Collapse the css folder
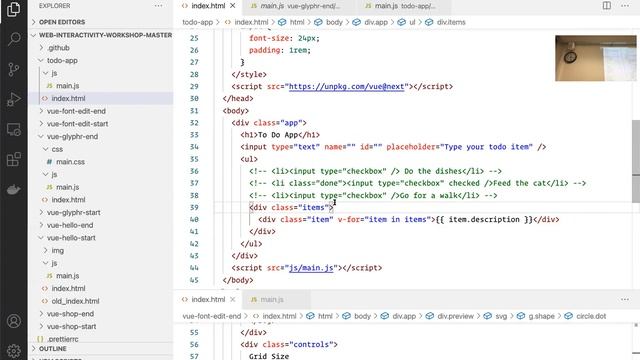This screenshot has width=640, height=360. click(x=57, y=149)
